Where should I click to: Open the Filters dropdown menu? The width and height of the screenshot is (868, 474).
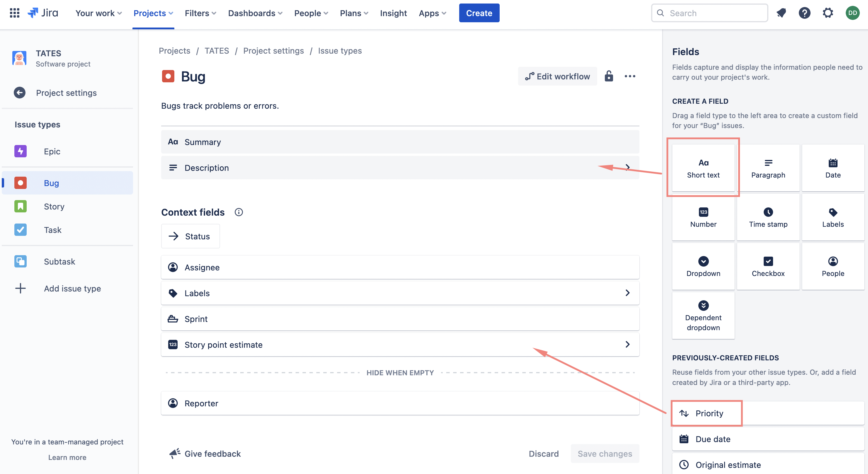pos(200,13)
